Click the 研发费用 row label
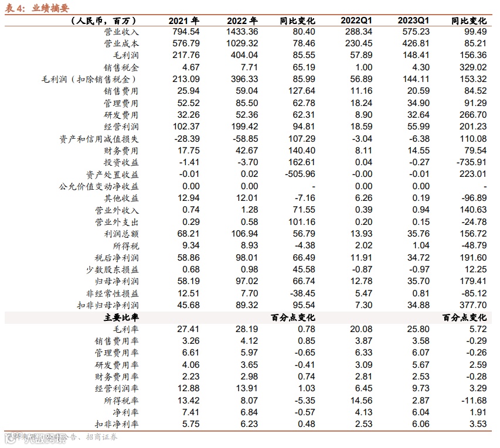This screenshot has width=500, height=448. (x=121, y=115)
